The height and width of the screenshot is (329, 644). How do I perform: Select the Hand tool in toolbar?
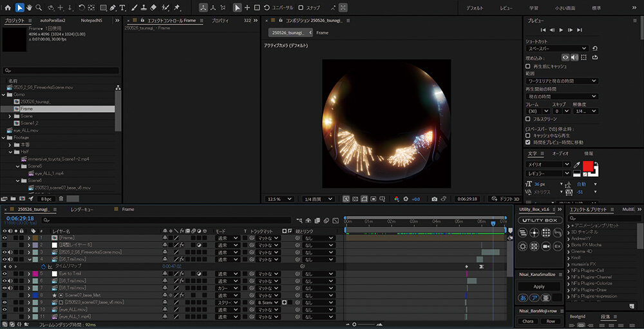pos(30,8)
